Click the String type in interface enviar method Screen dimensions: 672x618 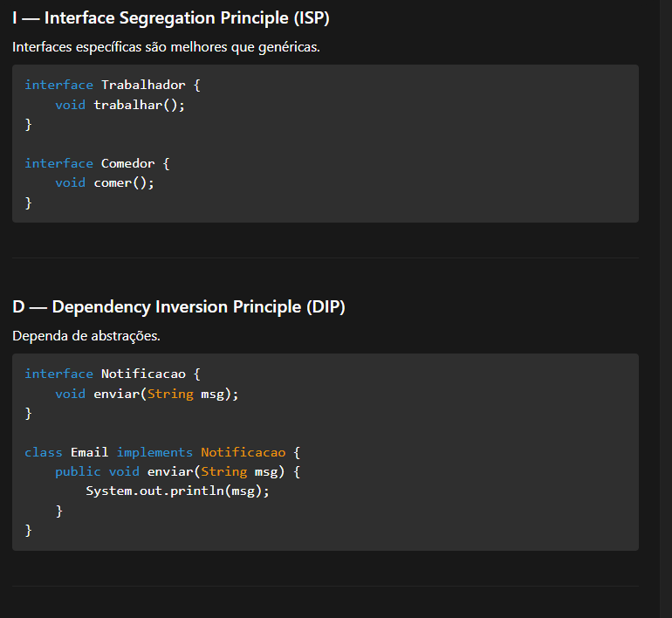tap(170, 394)
